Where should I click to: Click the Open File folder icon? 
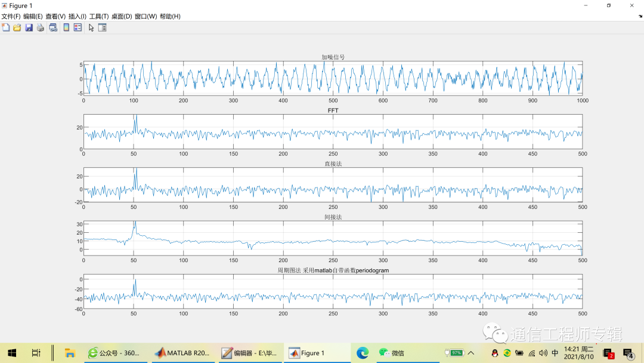click(x=17, y=27)
